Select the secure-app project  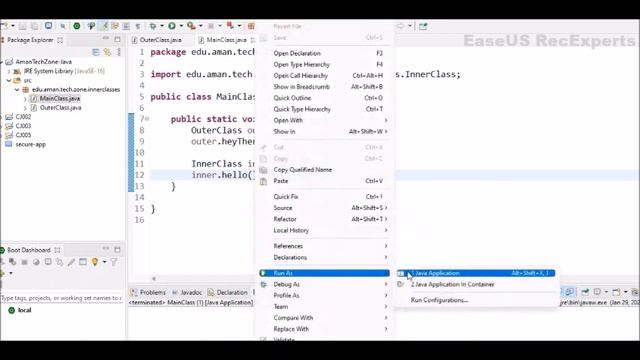point(30,144)
